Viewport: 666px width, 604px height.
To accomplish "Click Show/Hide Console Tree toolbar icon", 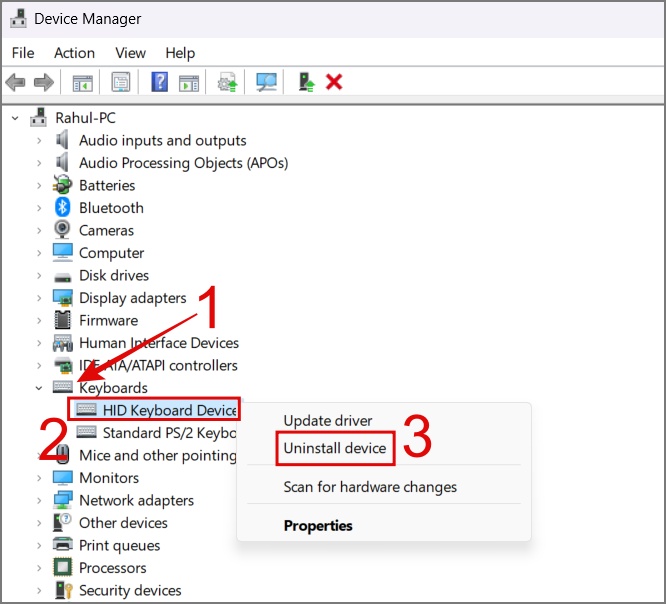I will point(82,82).
